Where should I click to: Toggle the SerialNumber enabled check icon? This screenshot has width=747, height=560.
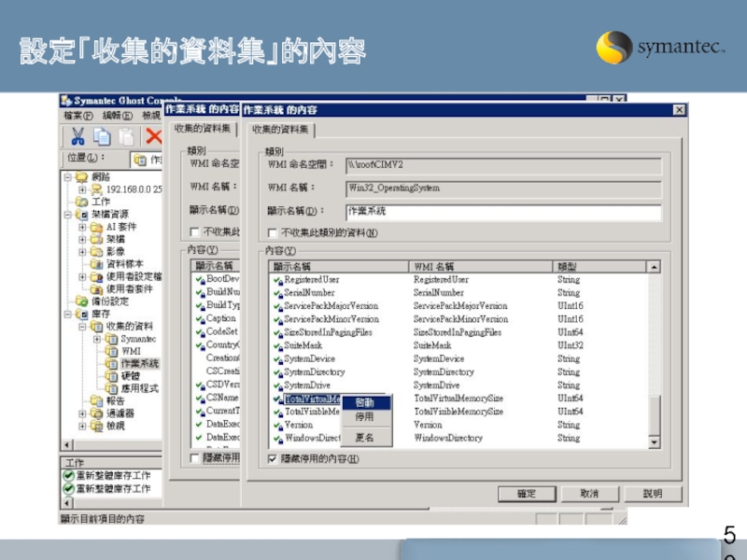[x=278, y=293]
